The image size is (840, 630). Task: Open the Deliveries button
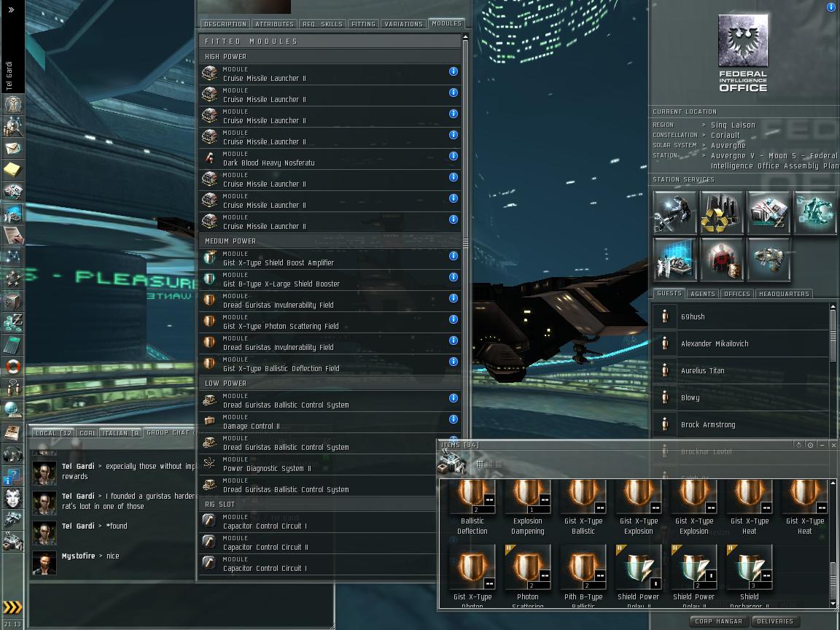pos(774,621)
